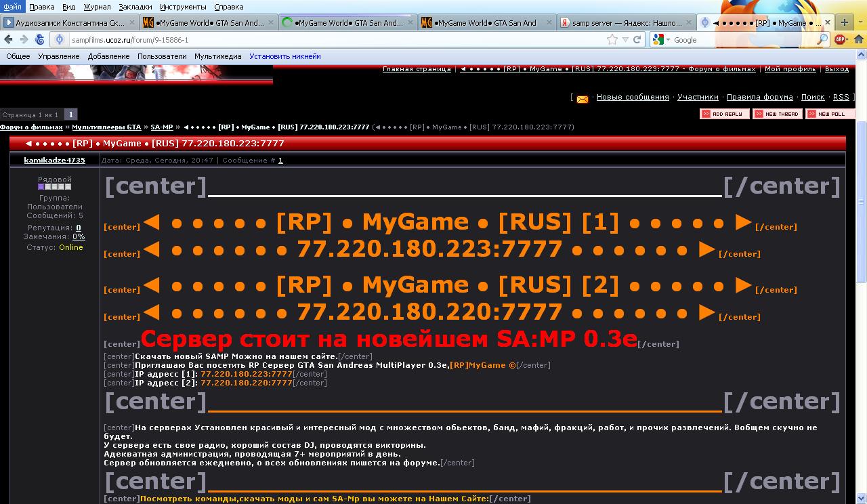Image resolution: width=867 pixels, height=504 pixels.
Task: Open the Пользователи admin bar menu
Action: click(x=162, y=56)
